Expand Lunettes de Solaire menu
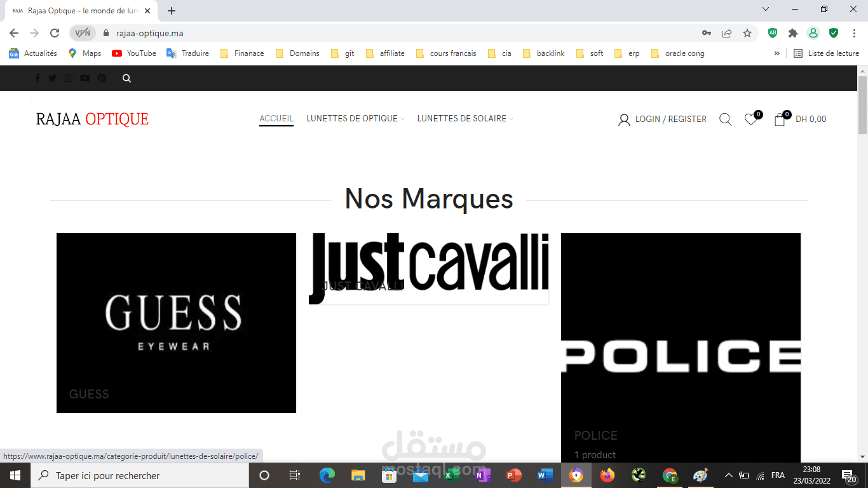868x488 pixels. coord(465,119)
